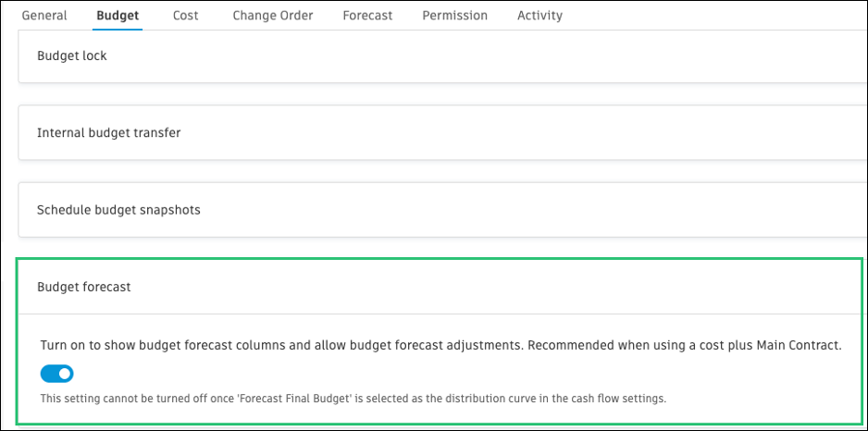Viewport: 868px width, 431px height.
Task: Open the Permission tab
Action: (454, 16)
